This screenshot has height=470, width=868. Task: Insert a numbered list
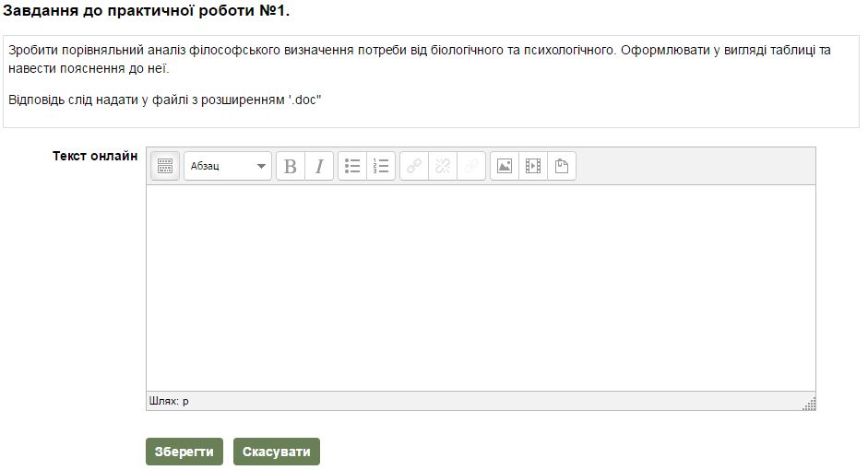pyautogui.click(x=381, y=166)
